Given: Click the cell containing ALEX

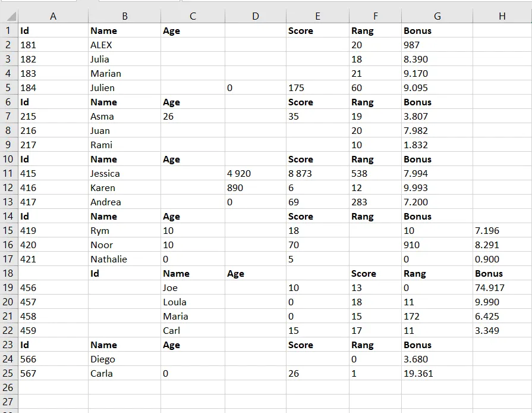Looking at the screenshot, I should pos(101,45).
